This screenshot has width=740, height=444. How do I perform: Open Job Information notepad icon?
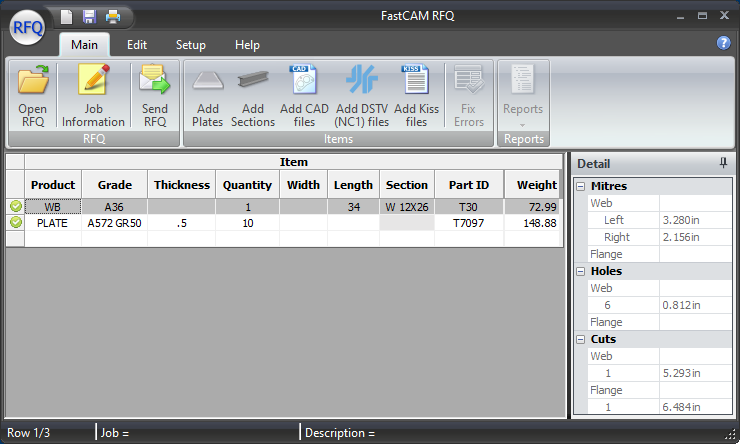coord(93,96)
